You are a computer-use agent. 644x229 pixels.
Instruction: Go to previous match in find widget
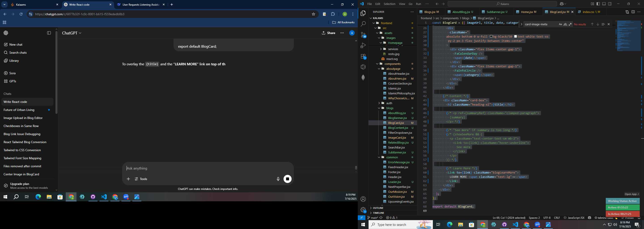[592, 24]
